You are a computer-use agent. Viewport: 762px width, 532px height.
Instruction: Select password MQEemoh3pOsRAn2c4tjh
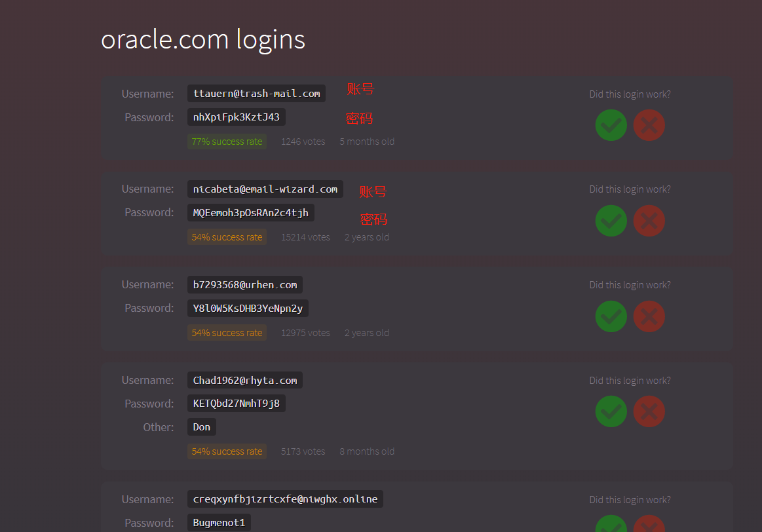coord(251,213)
